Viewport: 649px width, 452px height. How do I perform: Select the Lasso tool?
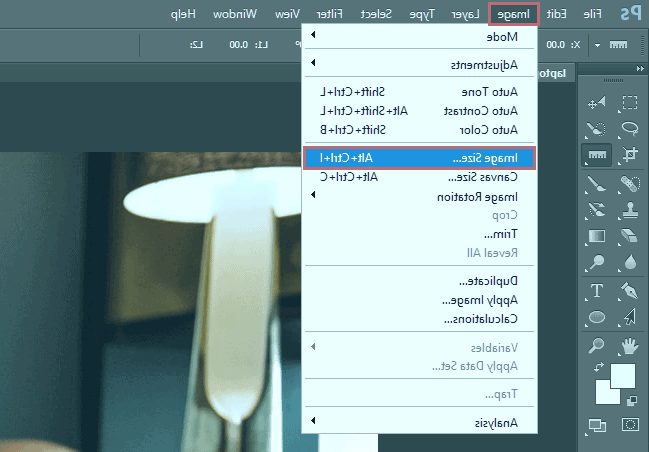tap(630, 129)
